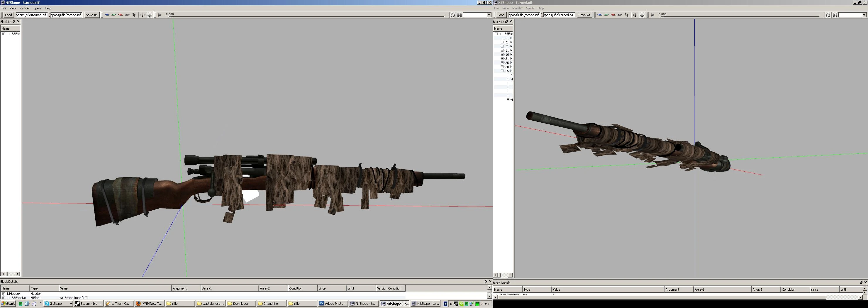Expand NiHeader row in left Block Details
Screen dimensions: 868x308
(x=4, y=294)
